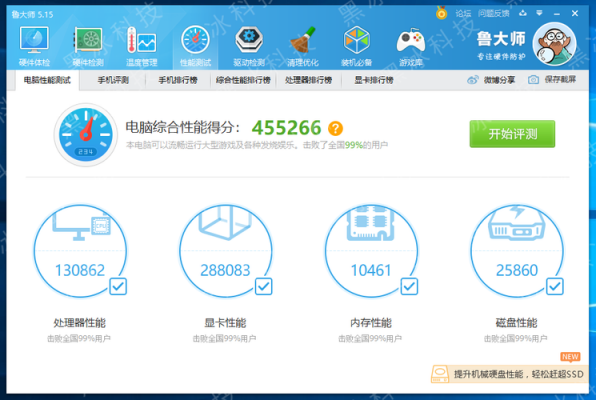
Task: Toggle 磁盘性能 checkbox
Action: click(x=555, y=286)
